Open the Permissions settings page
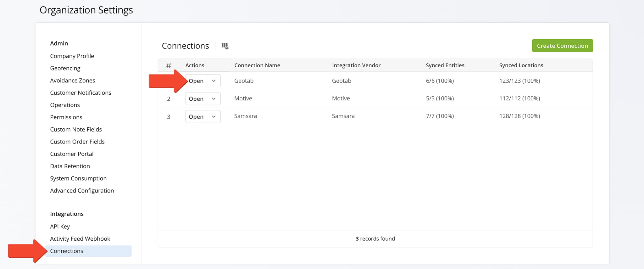This screenshot has width=644, height=269. pyautogui.click(x=66, y=117)
